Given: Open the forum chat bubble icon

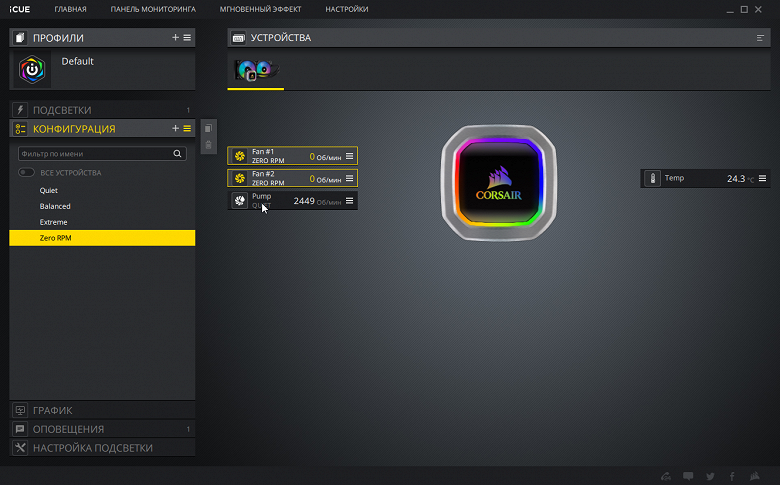Looking at the screenshot, I should [x=688, y=477].
